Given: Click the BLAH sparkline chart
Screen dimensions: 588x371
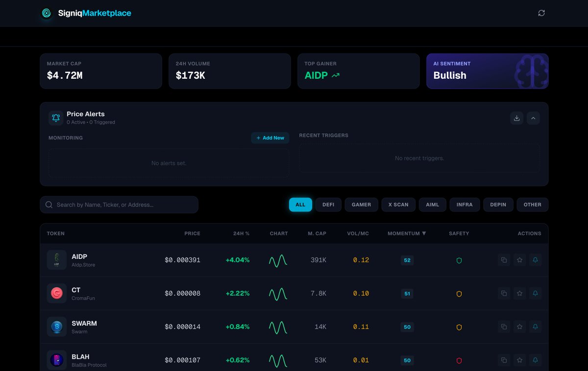Looking at the screenshot, I should coord(278,360).
